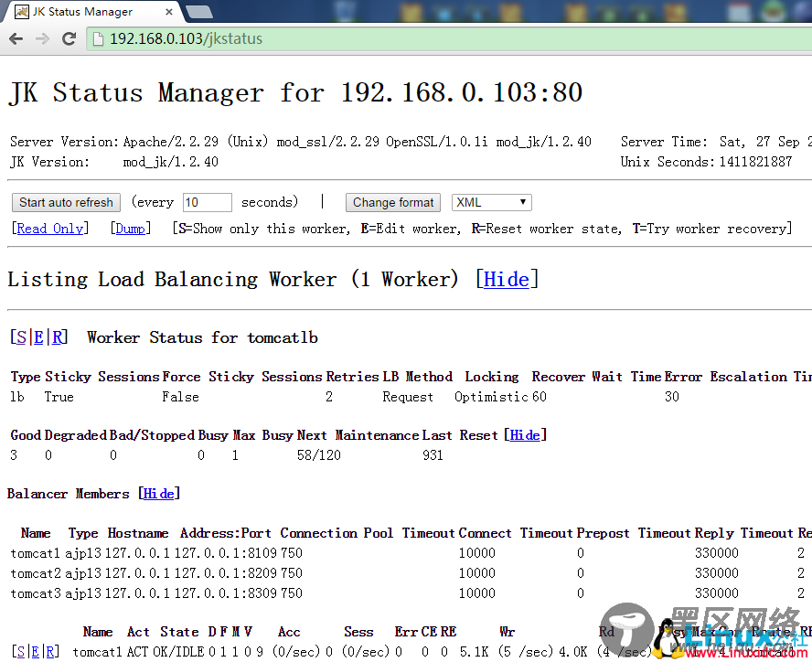Click Connect Timeout 10000 in tomcat3 row
The height and width of the screenshot is (662, 812).
pos(477,593)
